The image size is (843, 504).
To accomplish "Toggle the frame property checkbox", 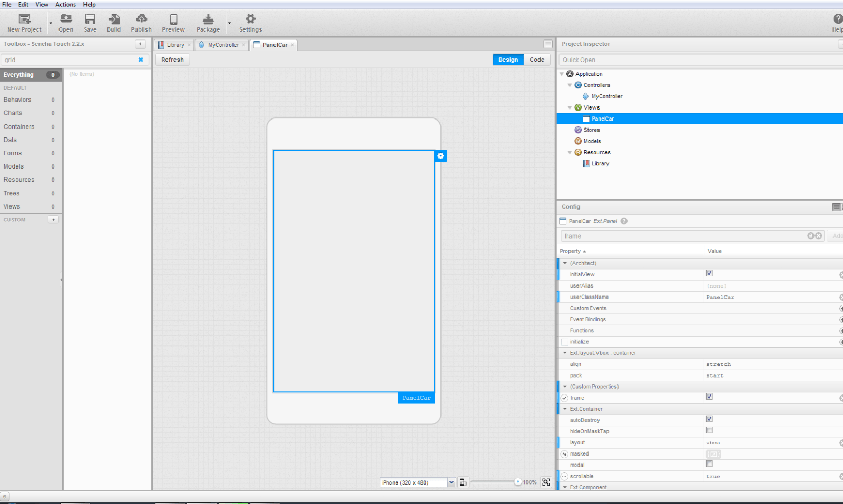I will [709, 397].
